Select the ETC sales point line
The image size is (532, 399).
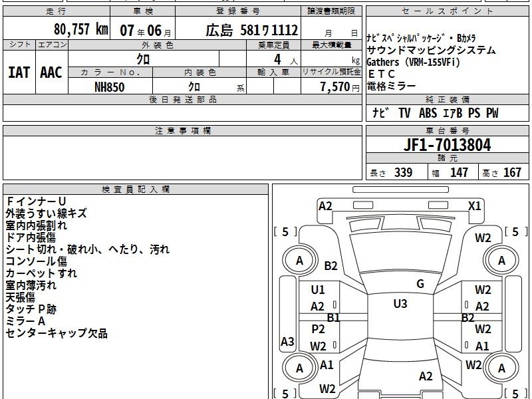[x=381, y=74]
